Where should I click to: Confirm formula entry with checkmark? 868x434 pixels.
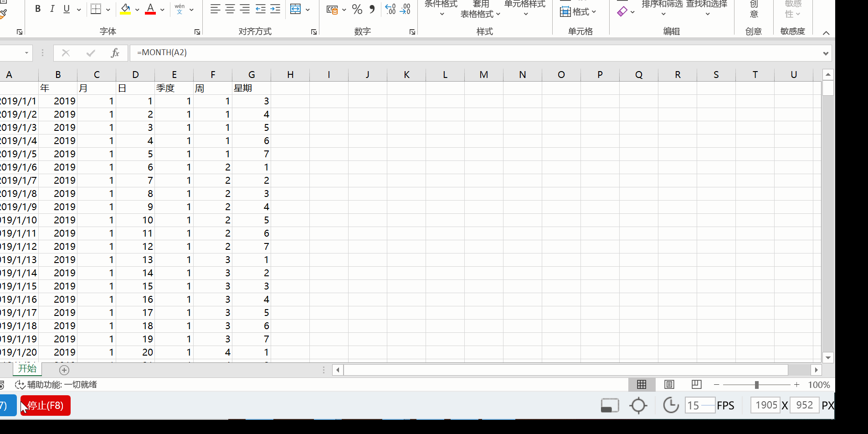coord(91,53)
